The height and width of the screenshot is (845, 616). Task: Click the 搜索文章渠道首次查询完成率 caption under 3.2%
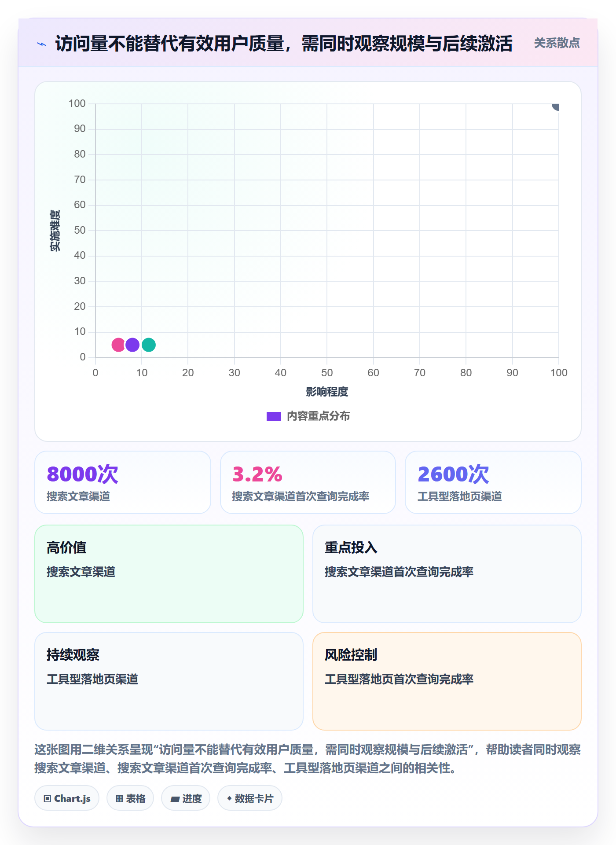[301, 496]
